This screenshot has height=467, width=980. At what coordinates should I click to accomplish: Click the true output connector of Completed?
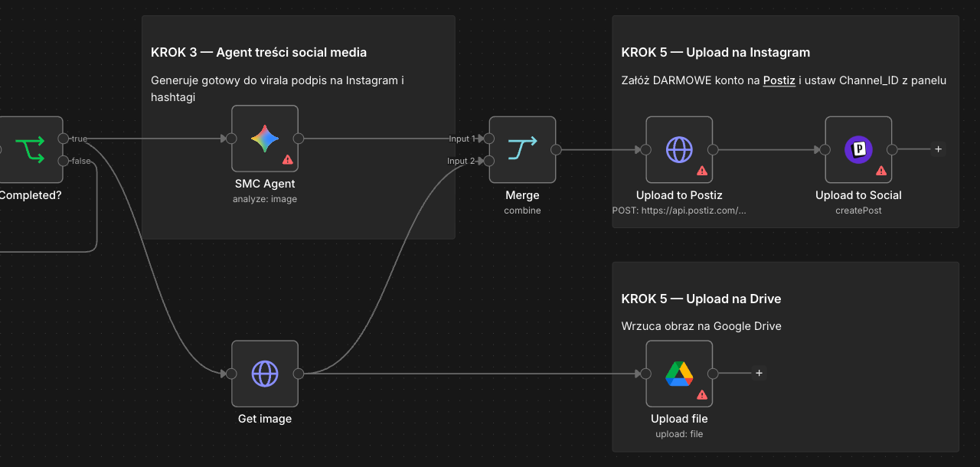[x=63, y=139]
